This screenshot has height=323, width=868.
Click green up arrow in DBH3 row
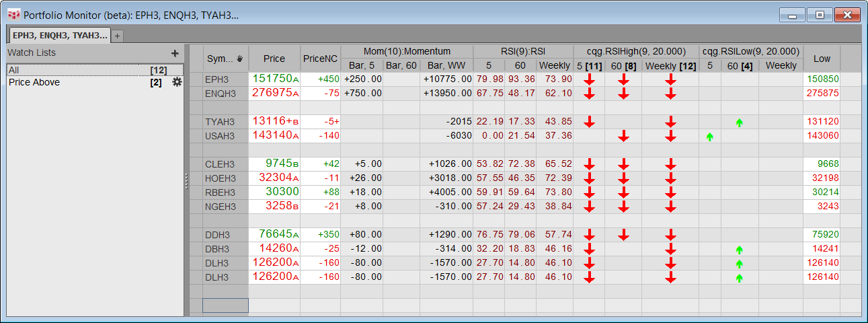click(740, 250)
